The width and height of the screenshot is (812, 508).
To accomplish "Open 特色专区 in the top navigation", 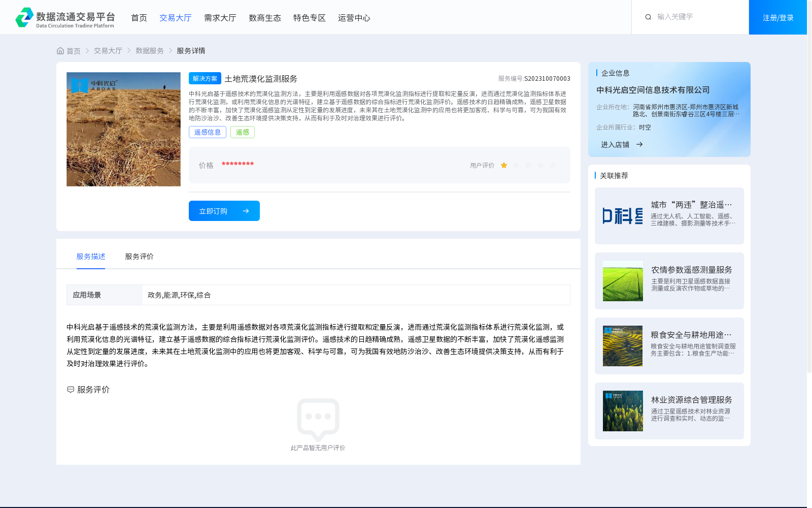I will point(310,18).
